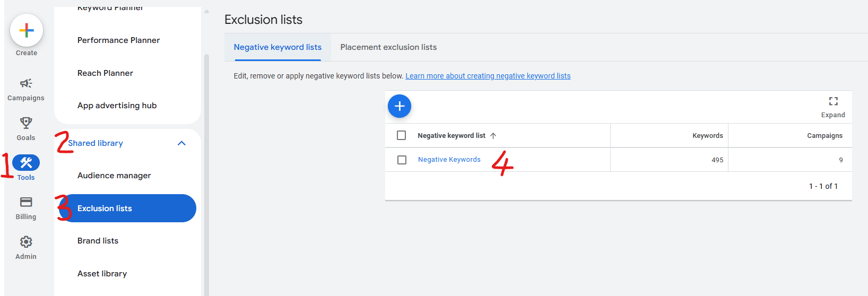The height and width of the screenshot is (296, 868).
Task: Tick the Negative Keywords row checkbox
Action: [x=402, y=160]
